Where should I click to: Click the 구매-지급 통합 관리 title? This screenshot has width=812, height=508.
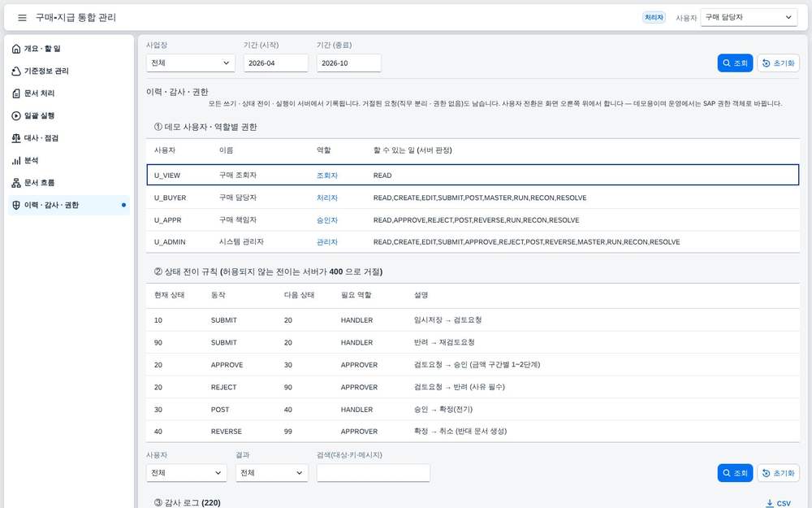pyautogui.click(x=76, y=18)
